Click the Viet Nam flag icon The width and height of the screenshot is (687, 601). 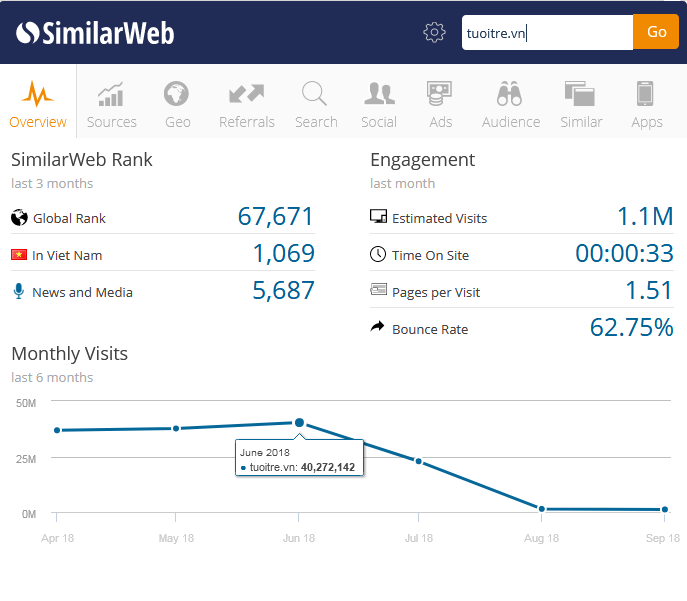tap(18, 255)
